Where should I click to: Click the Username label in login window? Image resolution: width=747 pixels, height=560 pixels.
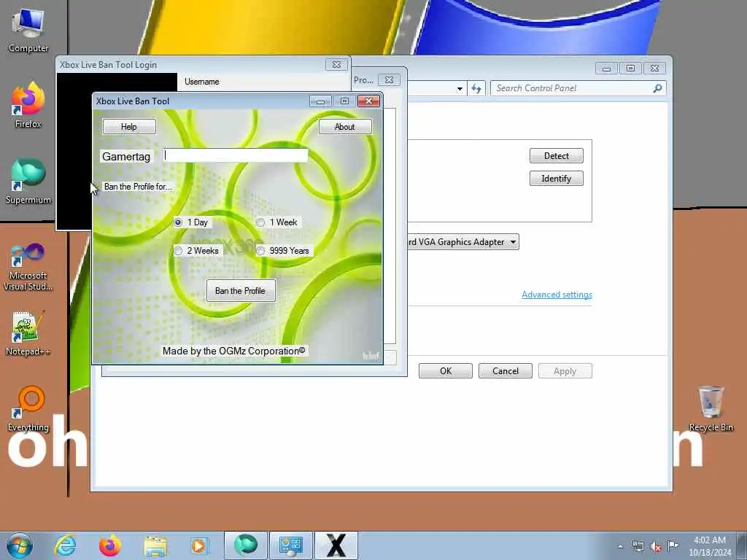click(x=202, y=82)
